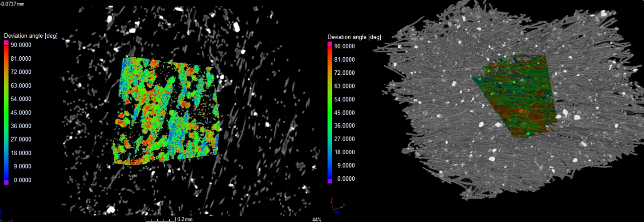Click the 63.0000 legend value in the 2D view

(x=21, y=86)
